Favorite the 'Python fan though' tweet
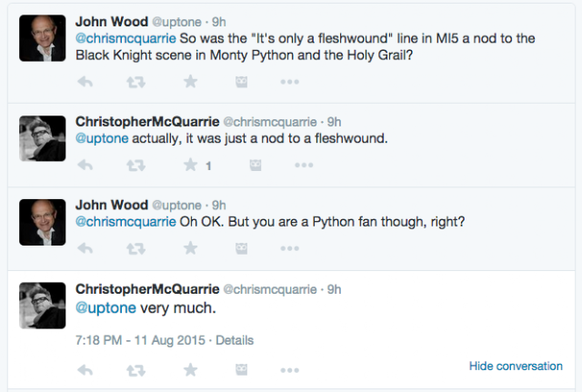This screenshot has height=392, width=582. click(190, 247)
